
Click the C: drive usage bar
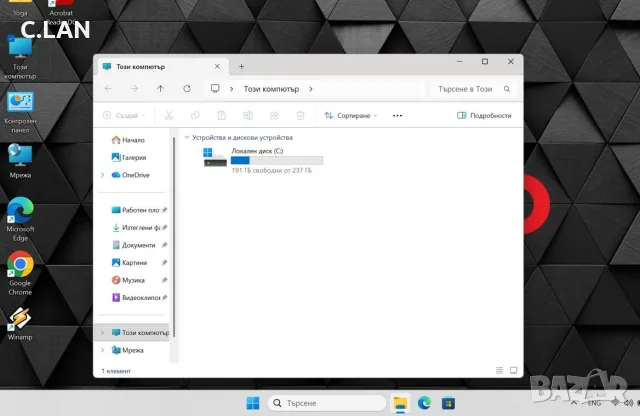point(277,160)
